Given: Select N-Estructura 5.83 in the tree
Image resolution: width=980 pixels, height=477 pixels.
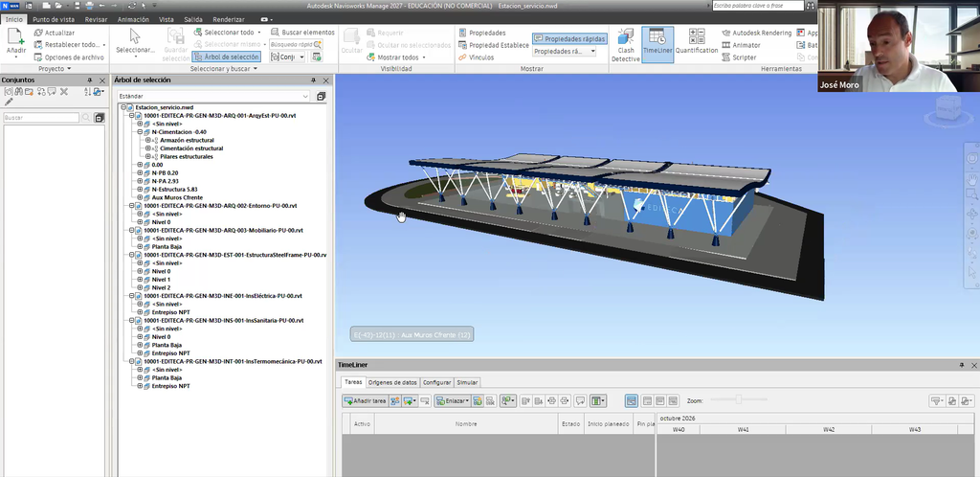Looking at the screenshot, I should click(174, 190).
